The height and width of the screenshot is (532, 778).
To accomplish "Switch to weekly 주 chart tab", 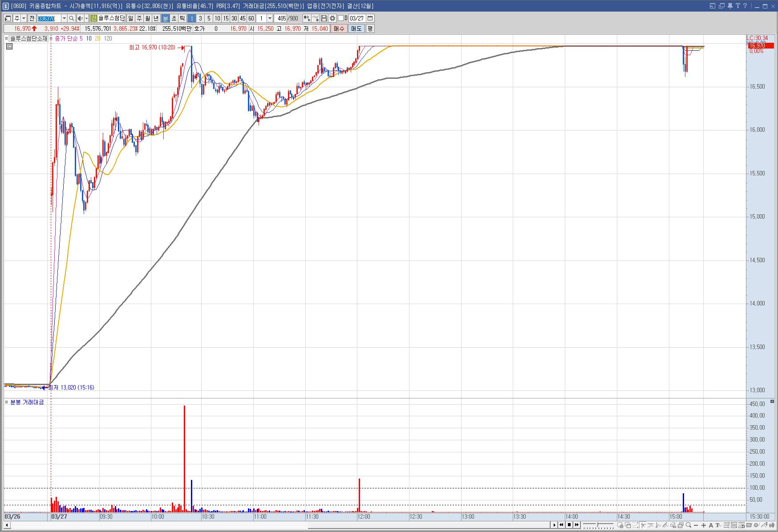I will (139, 18).
